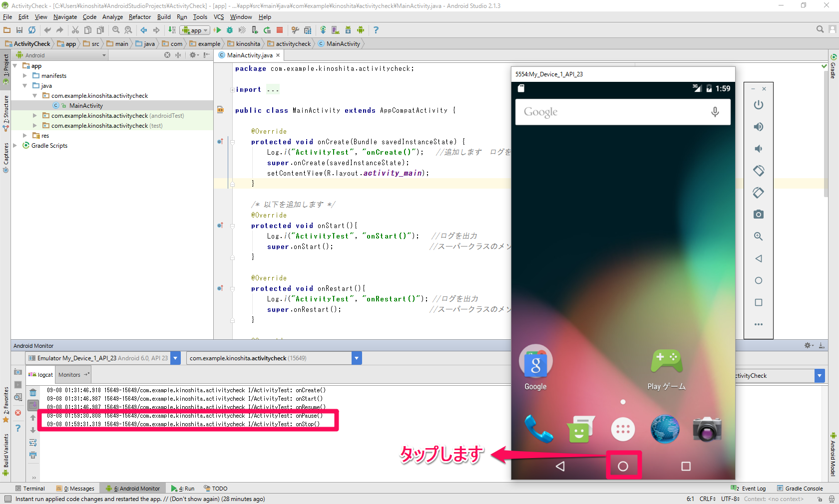
Task: Start debugging with the green bug icon
Action: click(x=230, y=30)
